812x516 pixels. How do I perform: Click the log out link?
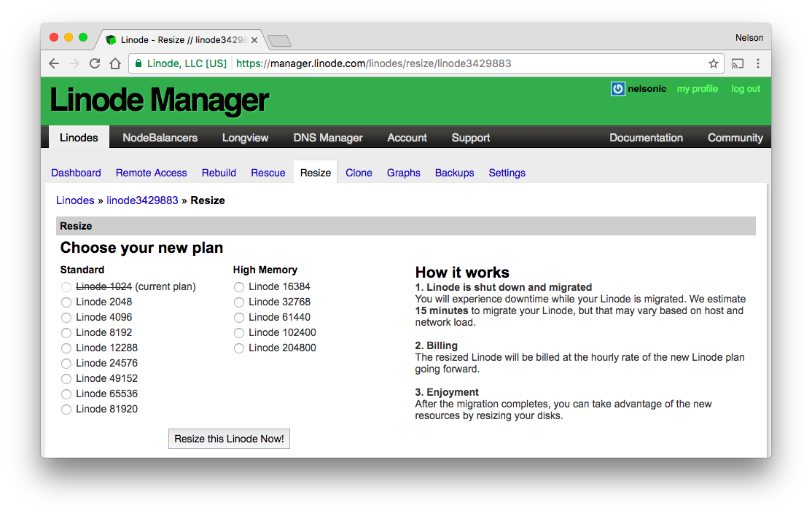click(x=745, y=88)
